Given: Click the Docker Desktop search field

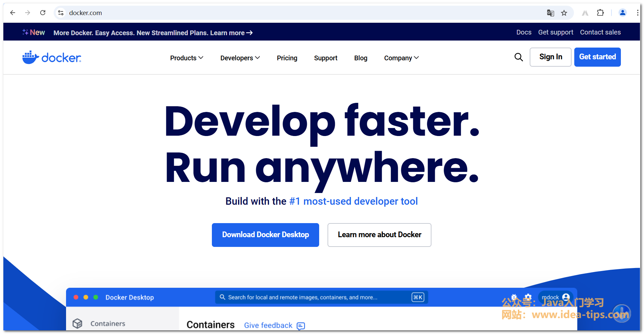Looking at the screenshot, I should click(321, 297).
